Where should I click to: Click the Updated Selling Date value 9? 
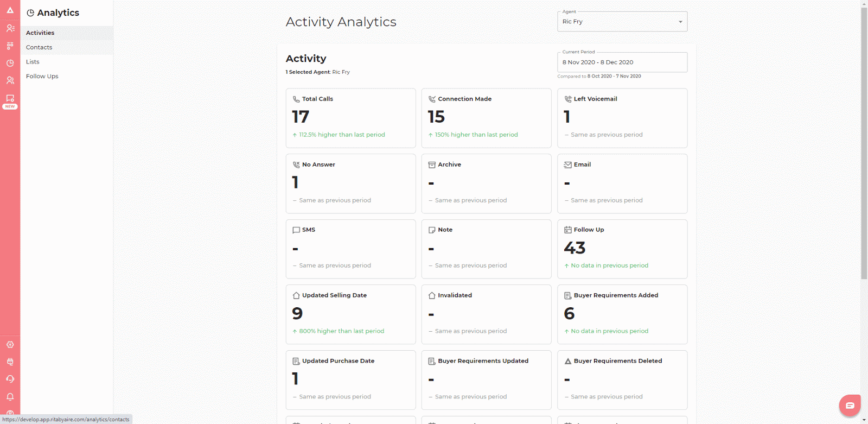[x=297, y=313]
